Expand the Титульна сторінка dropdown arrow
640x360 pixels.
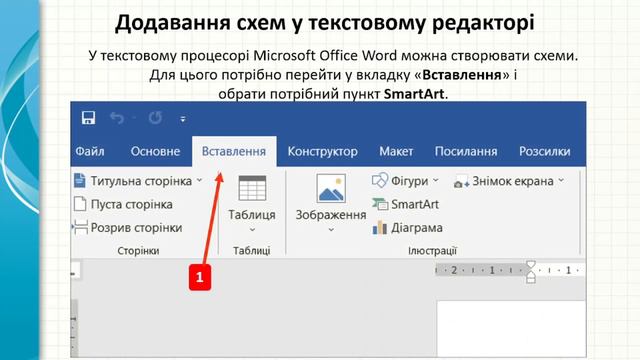click(x=200, y=180)
